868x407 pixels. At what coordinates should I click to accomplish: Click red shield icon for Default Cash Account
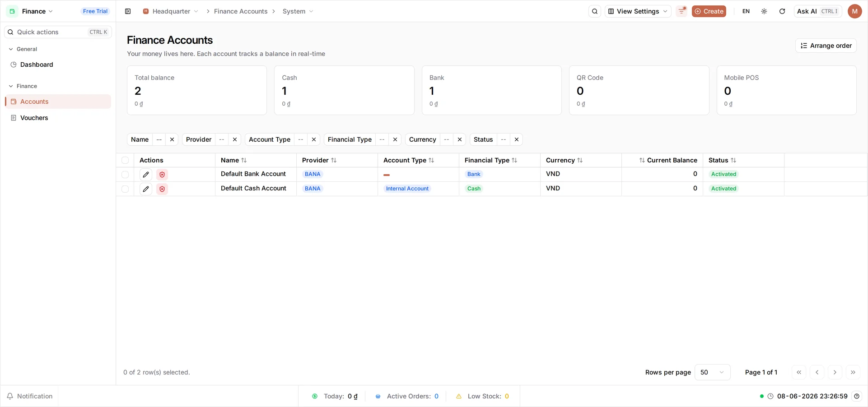pos(162,189)
